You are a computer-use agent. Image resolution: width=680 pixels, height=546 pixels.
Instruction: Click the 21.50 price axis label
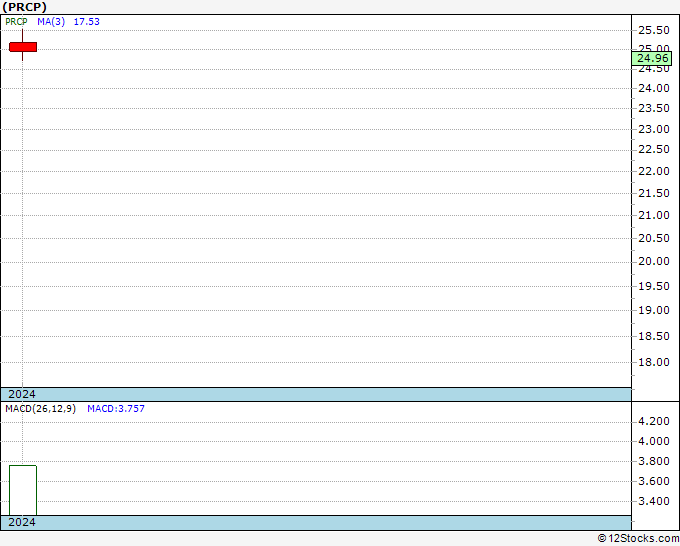654,193
